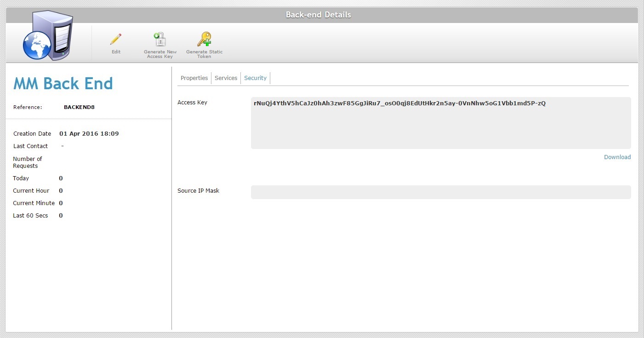The width and height of the screenshot is (644, 338).
Task: Switch to the Services tab
Action: point(226,78)
